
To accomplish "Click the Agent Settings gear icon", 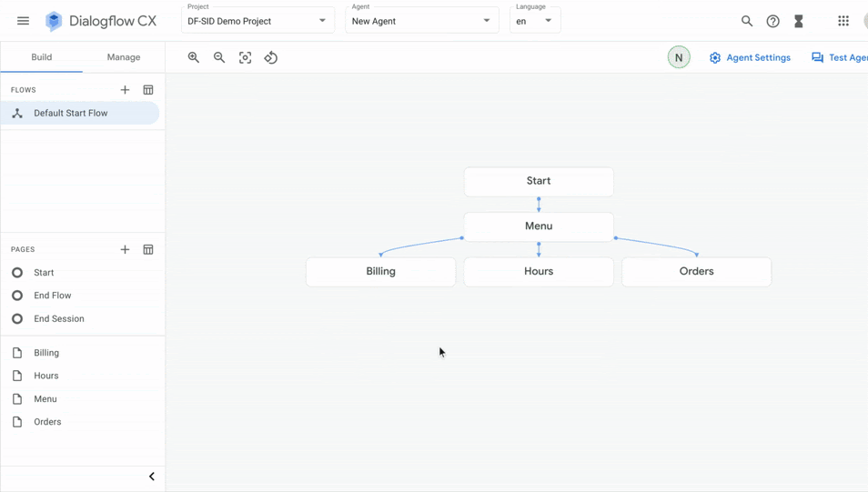I will click(714, 57).
